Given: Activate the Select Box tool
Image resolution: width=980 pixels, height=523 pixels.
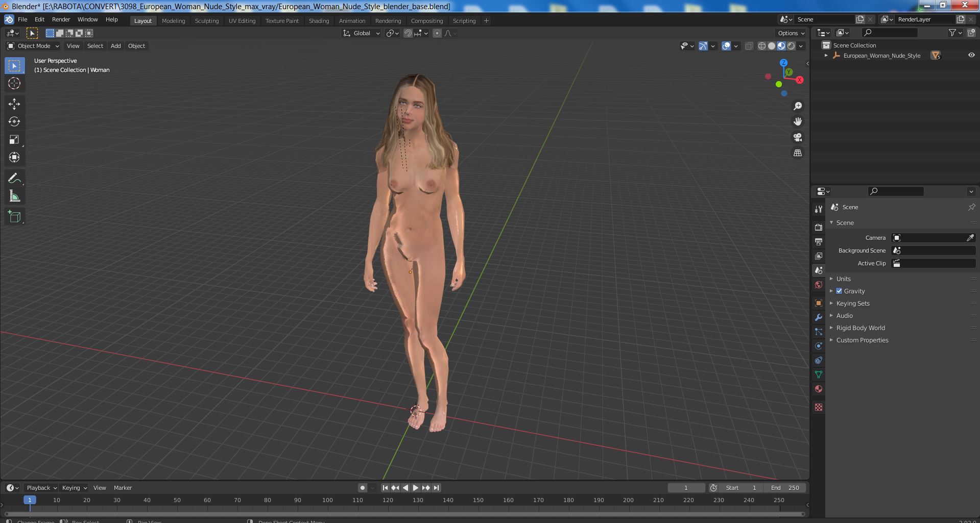Looking at the screenshot, I should click(14, 66).
